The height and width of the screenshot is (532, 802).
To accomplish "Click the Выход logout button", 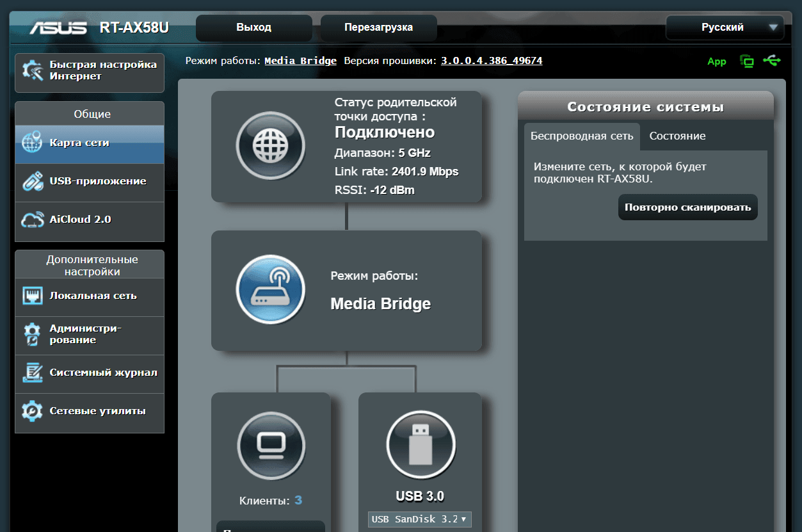I will [x=254, y=28].
